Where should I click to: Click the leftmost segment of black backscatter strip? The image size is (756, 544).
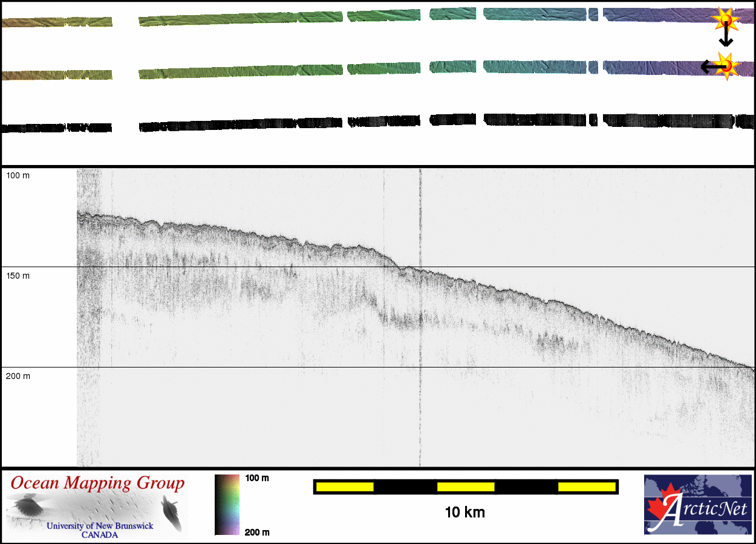[x=57, y=128]
